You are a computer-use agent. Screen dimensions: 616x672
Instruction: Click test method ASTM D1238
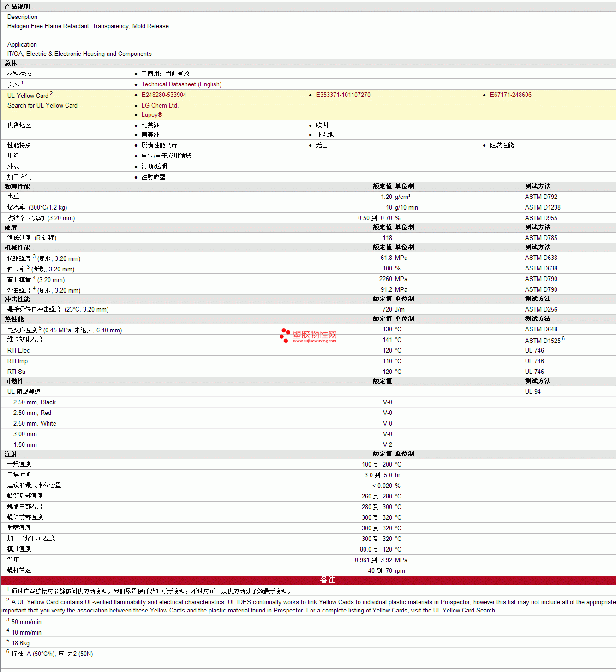coord(543,208)
